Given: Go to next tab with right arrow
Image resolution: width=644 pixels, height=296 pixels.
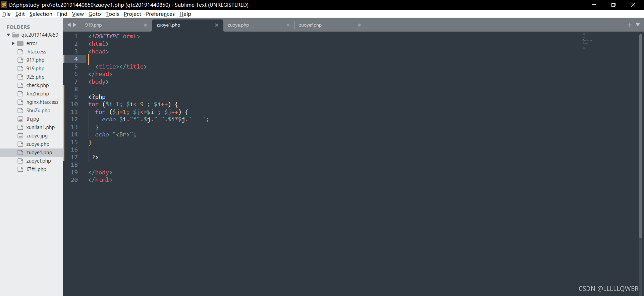Looking at the screenshot, I should (75, 25).
